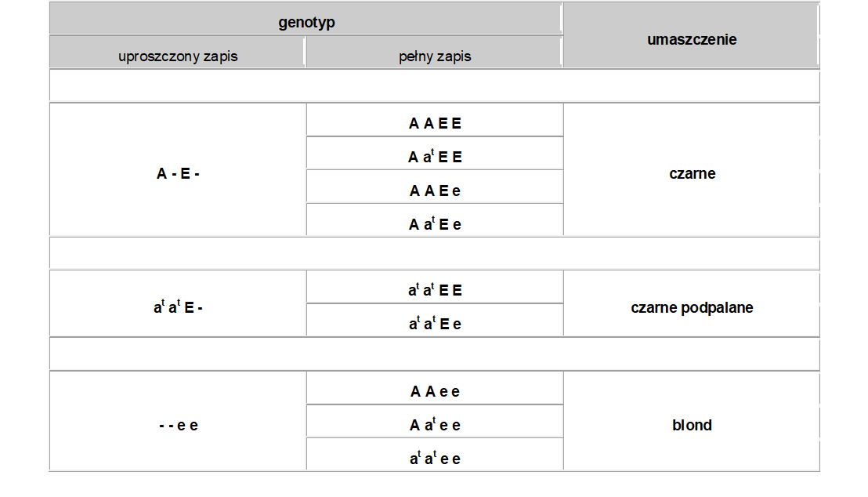Select the 'A at e e' cell

tap(435, 426)
